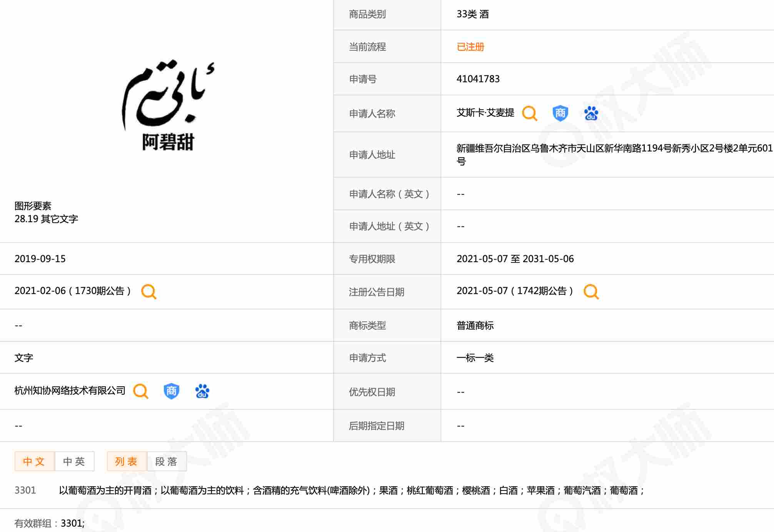Select 段落 paragraph view tab
Screen dimensions: 774x532
pos(167,461)
